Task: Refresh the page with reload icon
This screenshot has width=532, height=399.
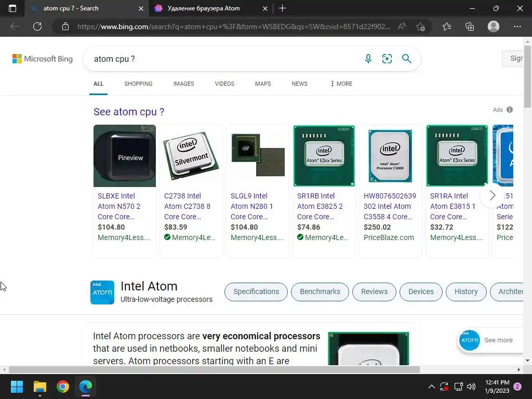Action: point(37,26)
